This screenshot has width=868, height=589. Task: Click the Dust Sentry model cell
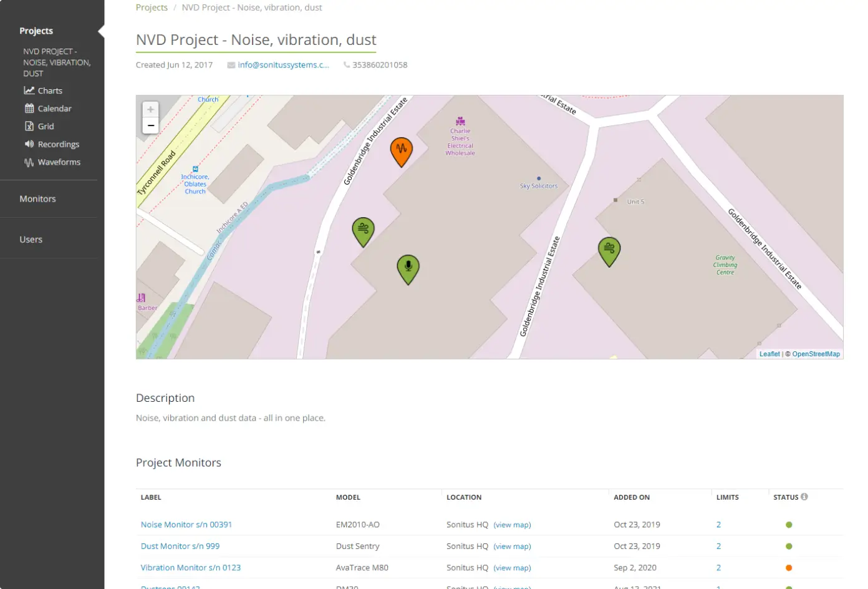click(x=358, y=546)
